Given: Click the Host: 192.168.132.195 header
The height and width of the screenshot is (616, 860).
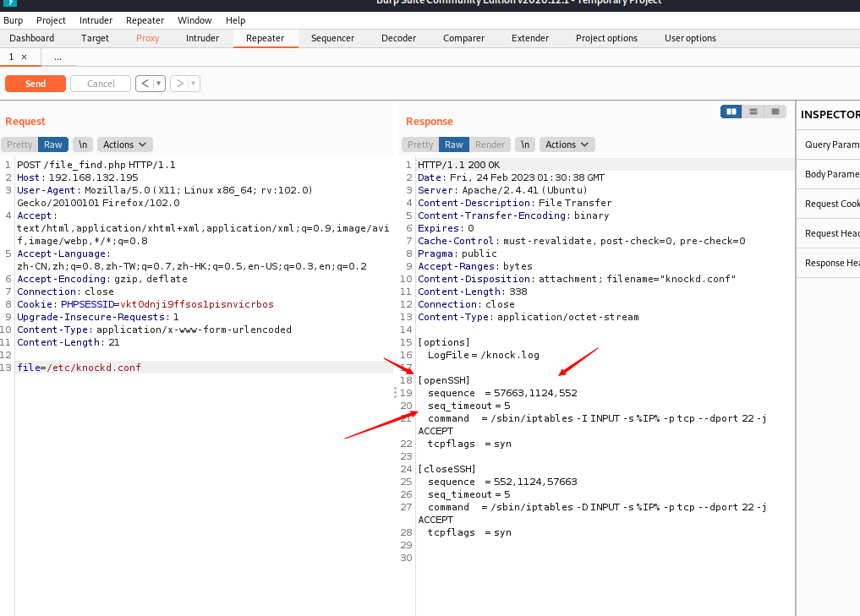Looking at the screenshot, I should (x=77, y=177).
